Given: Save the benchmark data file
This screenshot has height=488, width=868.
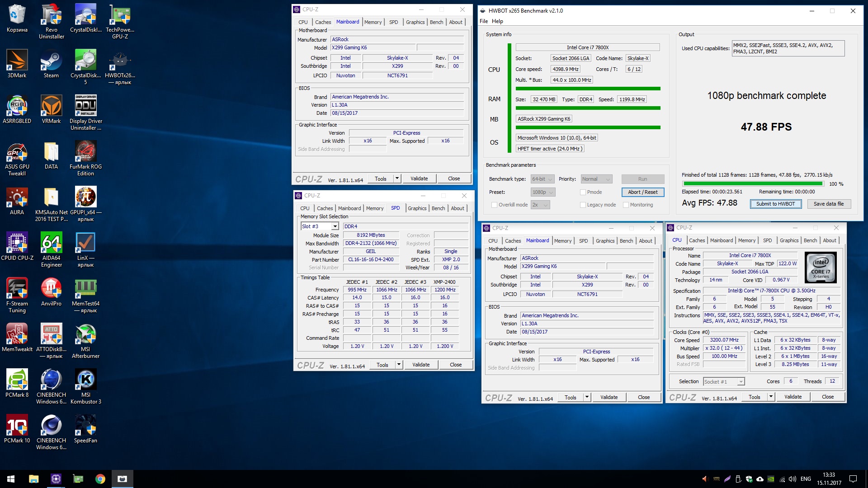Looking at the screenshot, I should point(828,204).
